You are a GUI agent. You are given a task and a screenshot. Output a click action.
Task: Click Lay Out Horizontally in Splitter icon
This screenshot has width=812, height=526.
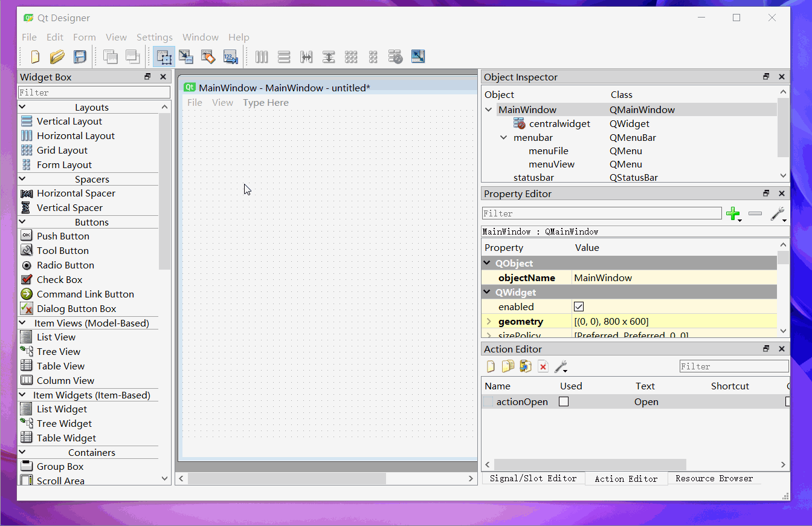tap(306, 57)
